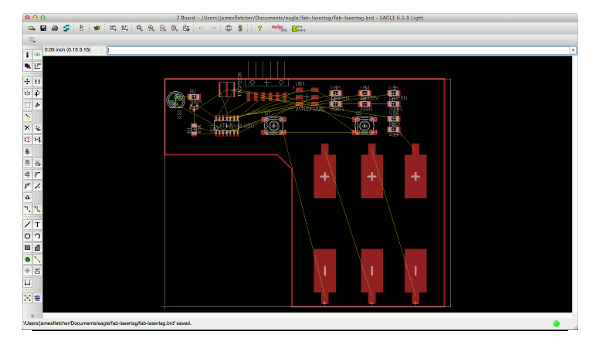This screenshot has height=360, width=600.
Task: Select the Move tool
Action: [27, 81]
